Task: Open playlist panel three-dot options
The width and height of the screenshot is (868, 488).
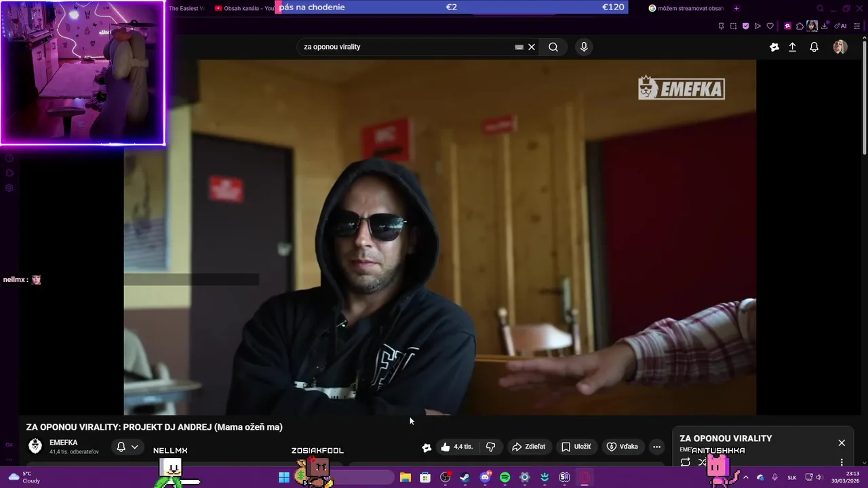Action: click(x=842, y=462)
